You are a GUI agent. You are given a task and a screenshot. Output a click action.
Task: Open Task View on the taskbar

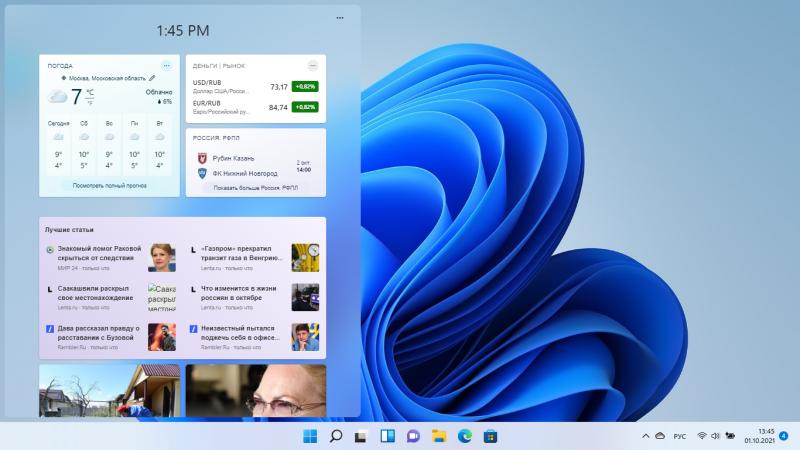click(x=361, y=436)
